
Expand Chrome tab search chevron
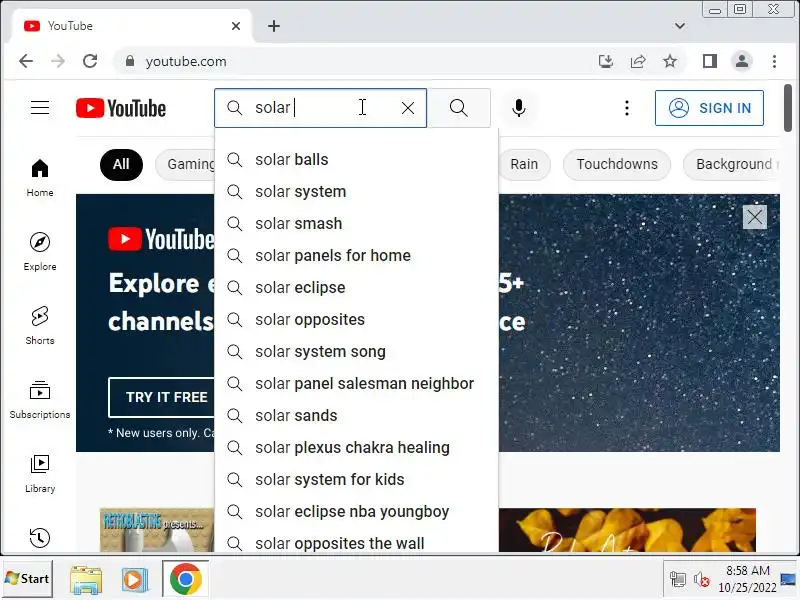pyautogui.click(x=680, y=26)
